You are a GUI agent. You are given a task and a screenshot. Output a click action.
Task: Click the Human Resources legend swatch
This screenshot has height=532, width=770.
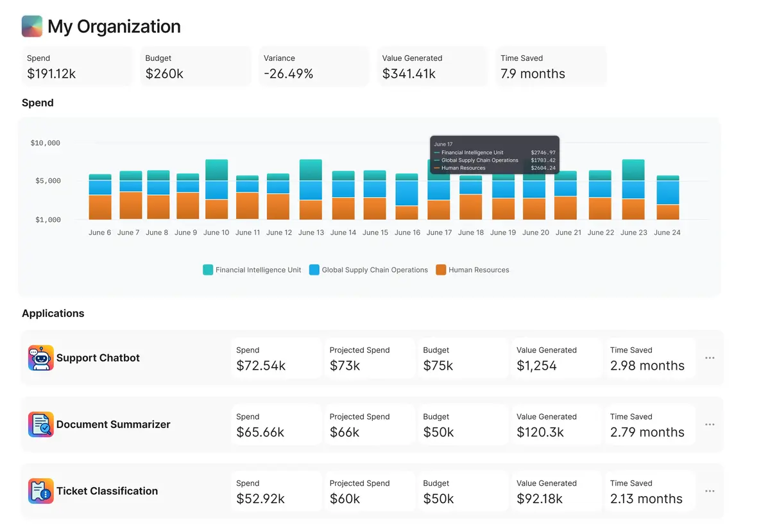click(x=441, y=270)
